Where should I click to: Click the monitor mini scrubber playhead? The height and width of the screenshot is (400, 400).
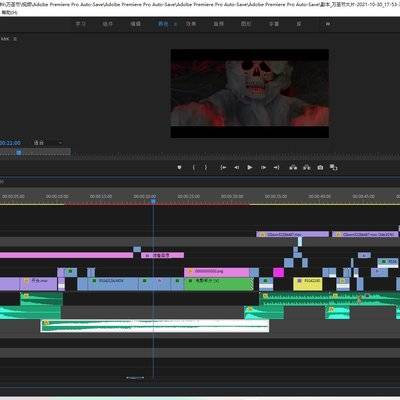pos(19,152)
